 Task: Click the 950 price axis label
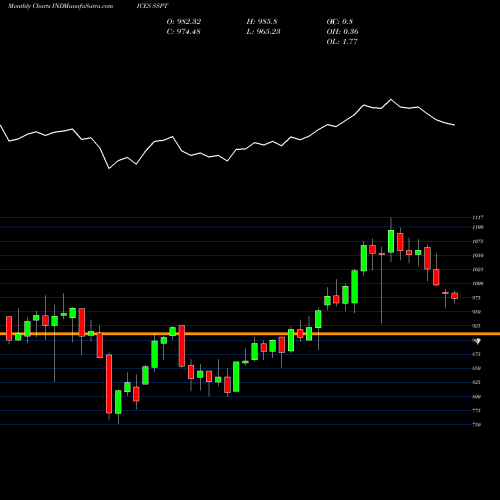click(x=476, y=312)
